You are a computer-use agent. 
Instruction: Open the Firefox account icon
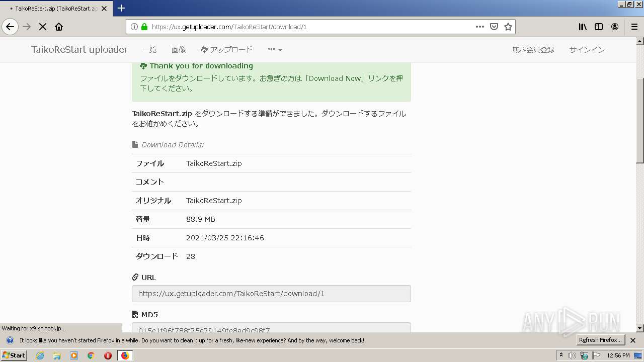(615, 27)
